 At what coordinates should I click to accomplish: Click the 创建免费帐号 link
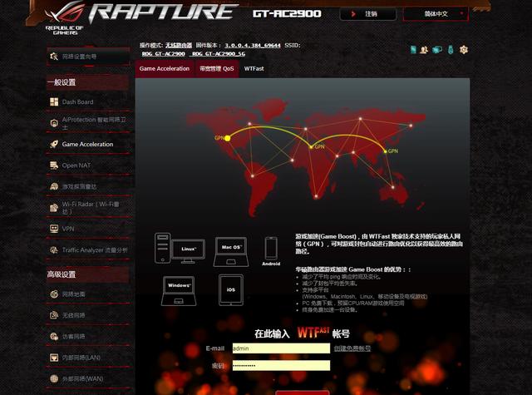coord(352,348)
